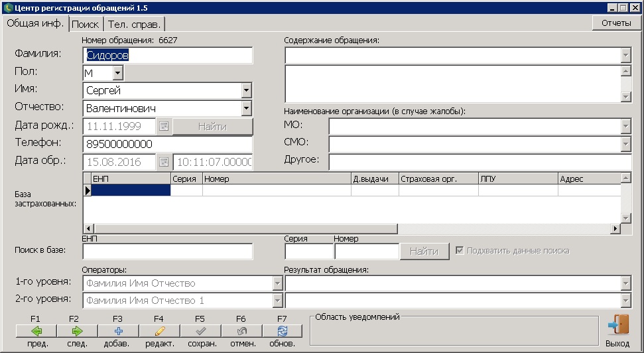Click the refresh update icon (F7)
This screenshot has height=353, width=644.
tap(282, 330)
